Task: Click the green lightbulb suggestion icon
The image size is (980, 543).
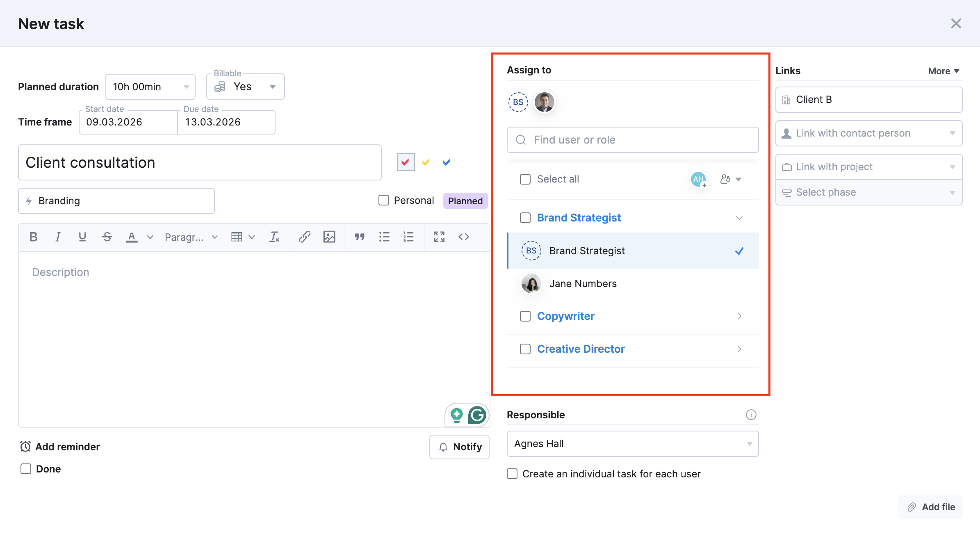Action: [456, 415]
